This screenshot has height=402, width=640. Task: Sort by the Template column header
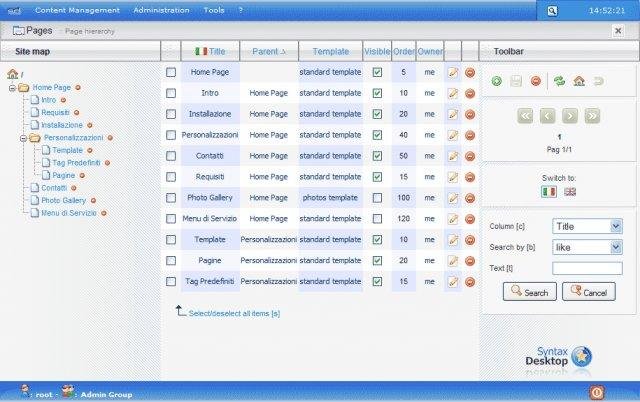click(x=331, y=51)
